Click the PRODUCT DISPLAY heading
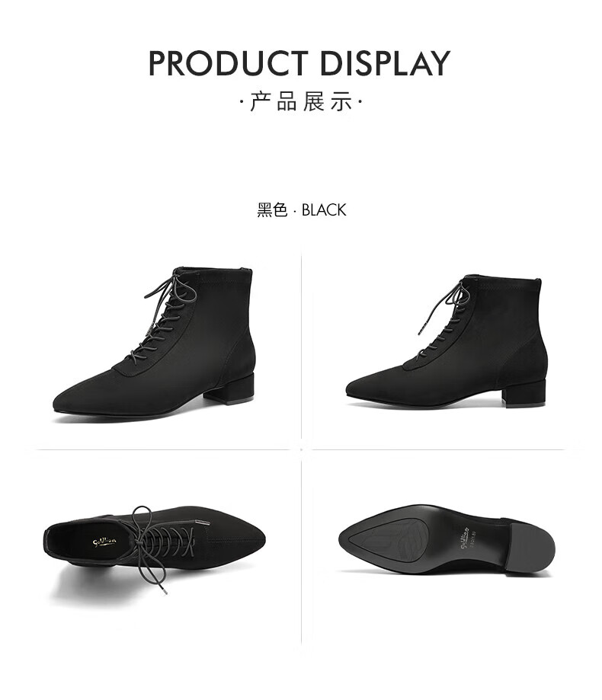Image resolution: width=602 pixels, height=700 pixels. (x=299, y=63)
